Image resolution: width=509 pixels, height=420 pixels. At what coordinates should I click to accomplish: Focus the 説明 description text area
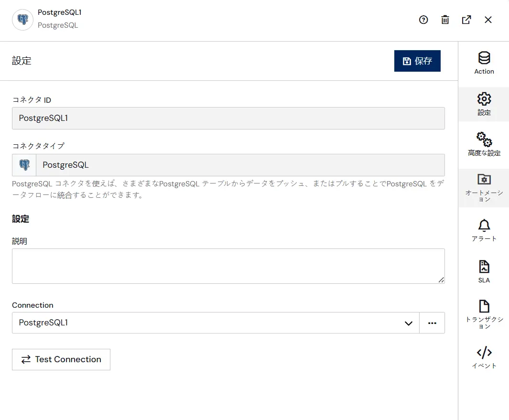point(228,266)
